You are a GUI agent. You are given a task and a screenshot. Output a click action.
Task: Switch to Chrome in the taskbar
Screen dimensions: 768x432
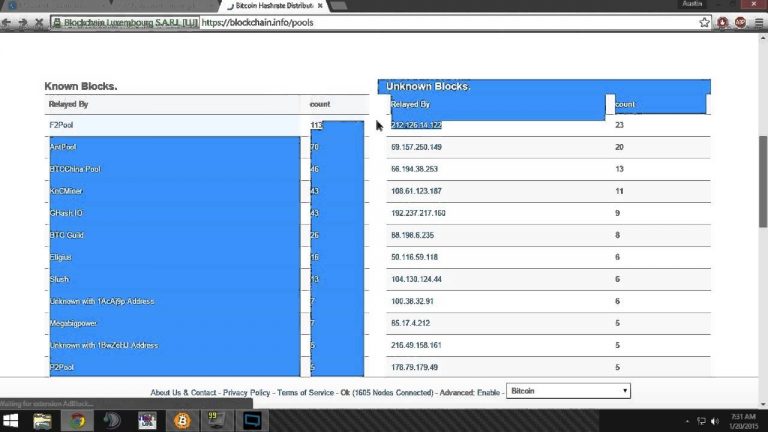point(77,421)
